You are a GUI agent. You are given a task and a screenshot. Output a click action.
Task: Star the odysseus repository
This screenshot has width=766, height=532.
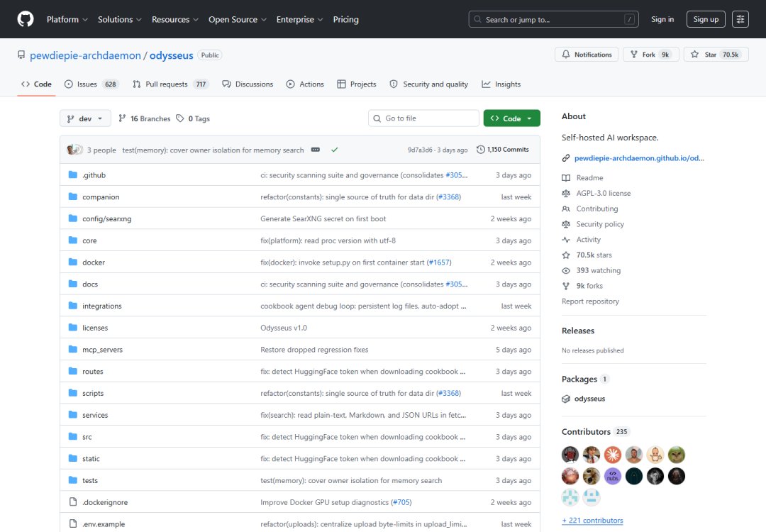716,54
